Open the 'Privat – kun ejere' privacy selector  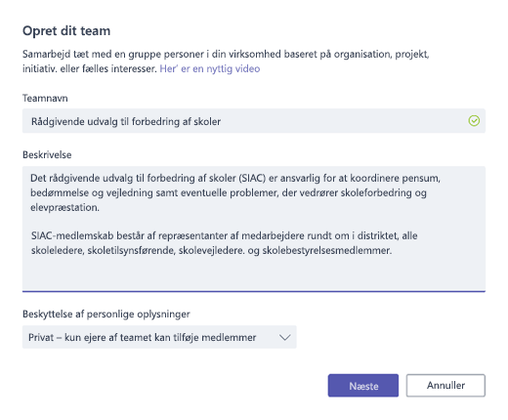pyautogui.click(x=159, y=337)
